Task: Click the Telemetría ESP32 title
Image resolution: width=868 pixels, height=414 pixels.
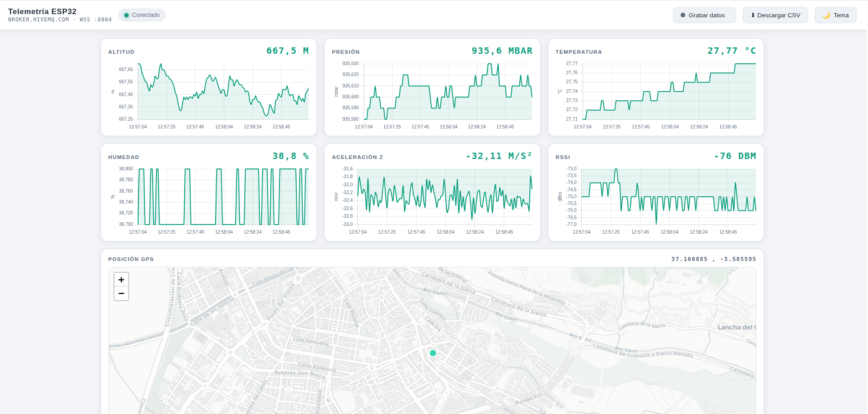Action: click(x=42, y=11)
